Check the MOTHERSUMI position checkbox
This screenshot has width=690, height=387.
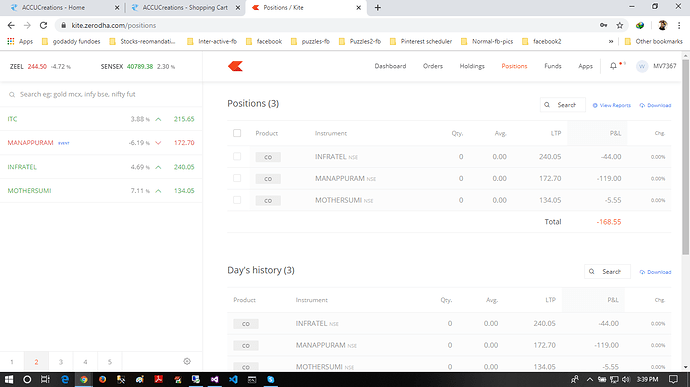[x=237, y=200]
